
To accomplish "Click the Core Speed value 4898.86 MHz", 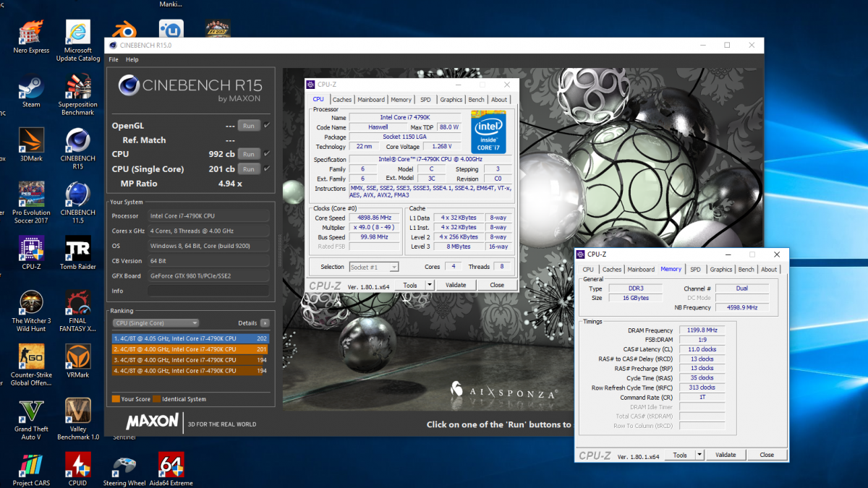I will point(374,218).
